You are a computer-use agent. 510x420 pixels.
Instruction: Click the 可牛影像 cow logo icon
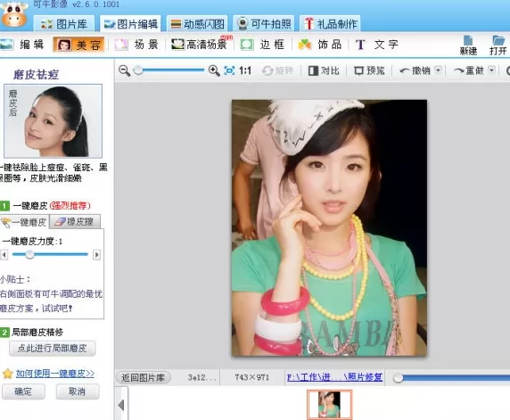[x=14, y=13]
